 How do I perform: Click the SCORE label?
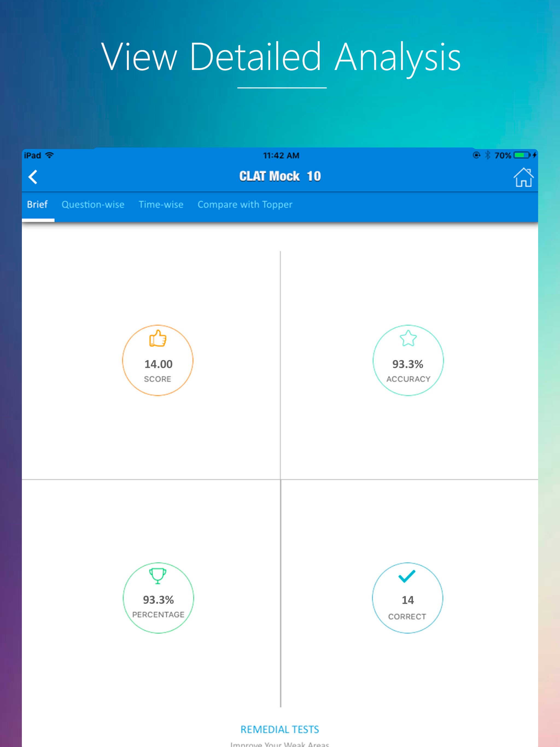[158, 379]
